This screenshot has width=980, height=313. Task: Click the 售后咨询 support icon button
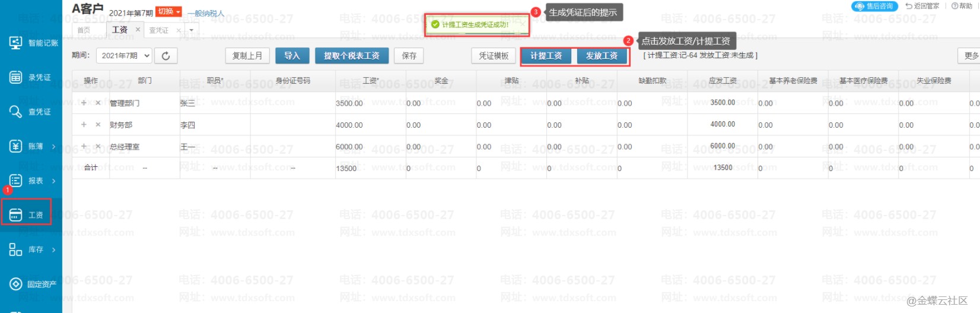[874, 6]
